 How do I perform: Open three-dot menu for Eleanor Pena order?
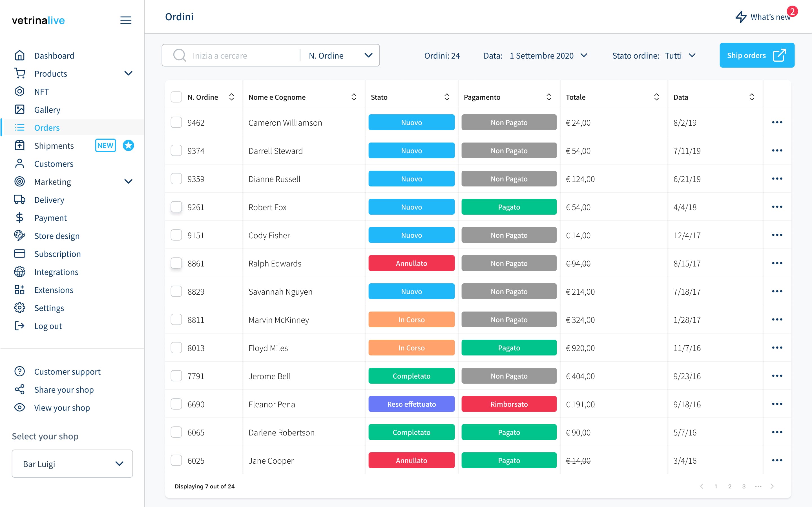pyautogui.click(x=777, y=404)
